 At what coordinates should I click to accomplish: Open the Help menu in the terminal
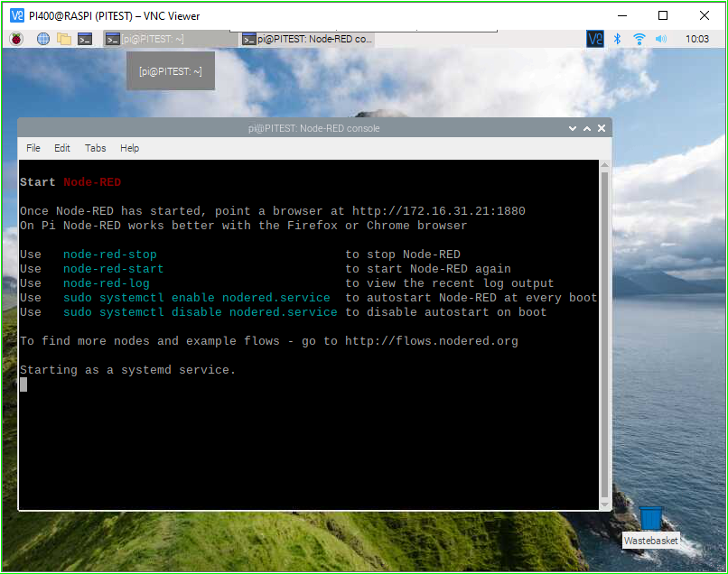click(x=129, y=148)
